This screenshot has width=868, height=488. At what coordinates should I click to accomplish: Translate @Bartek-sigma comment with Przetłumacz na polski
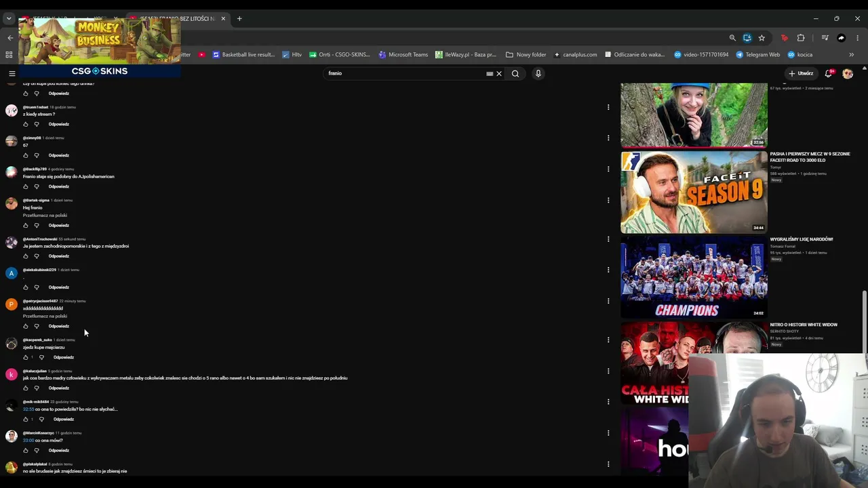(x=45, y=216)
